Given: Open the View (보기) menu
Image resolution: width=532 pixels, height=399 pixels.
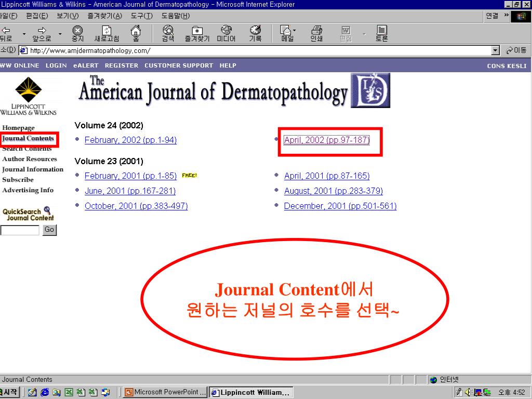Looking at the screenshot, I should point(68,16).
